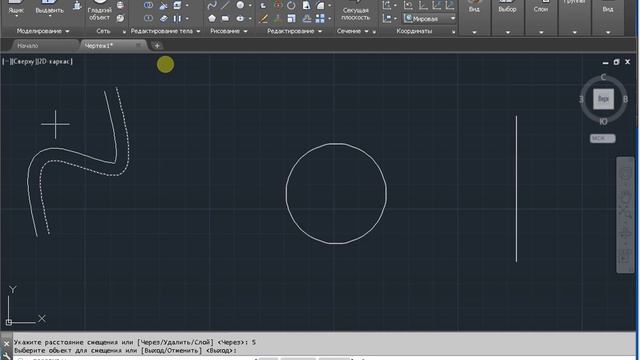Image resolution: width=640 pixels, height=360 pixels.
Task: Click the pencil Erase-style edit icon
Action: (x=264, y=18)
